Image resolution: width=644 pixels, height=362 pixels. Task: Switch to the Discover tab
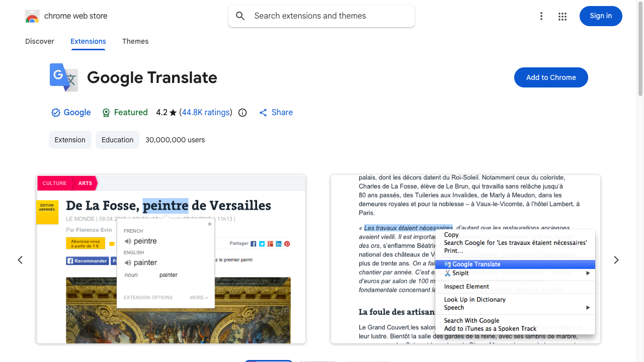(x=40, y=41)
